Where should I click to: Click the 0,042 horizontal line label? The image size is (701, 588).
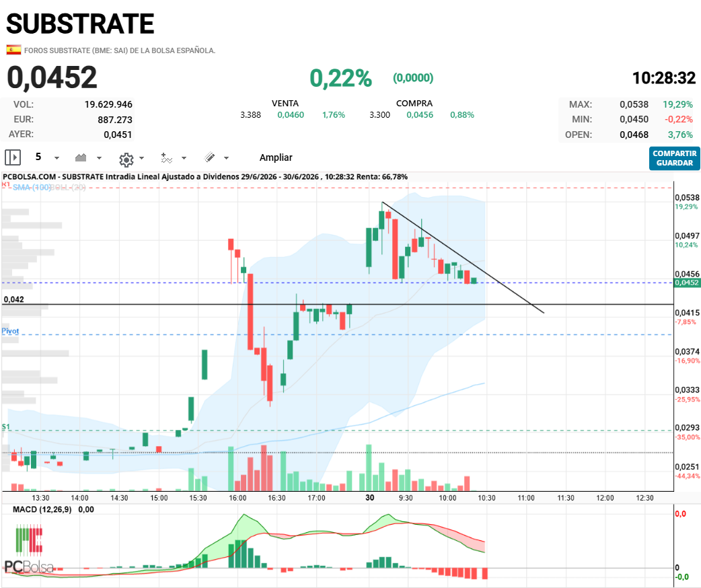coord(14,299)
